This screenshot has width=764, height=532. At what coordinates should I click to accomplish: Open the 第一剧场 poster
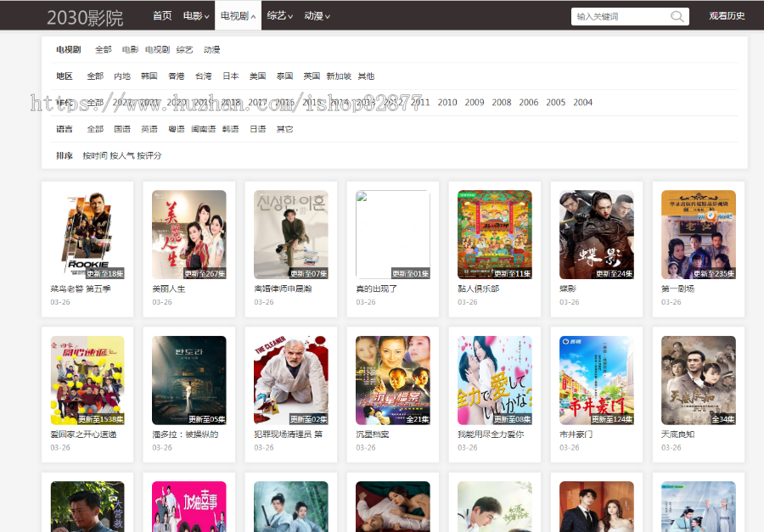coord(699,234)
